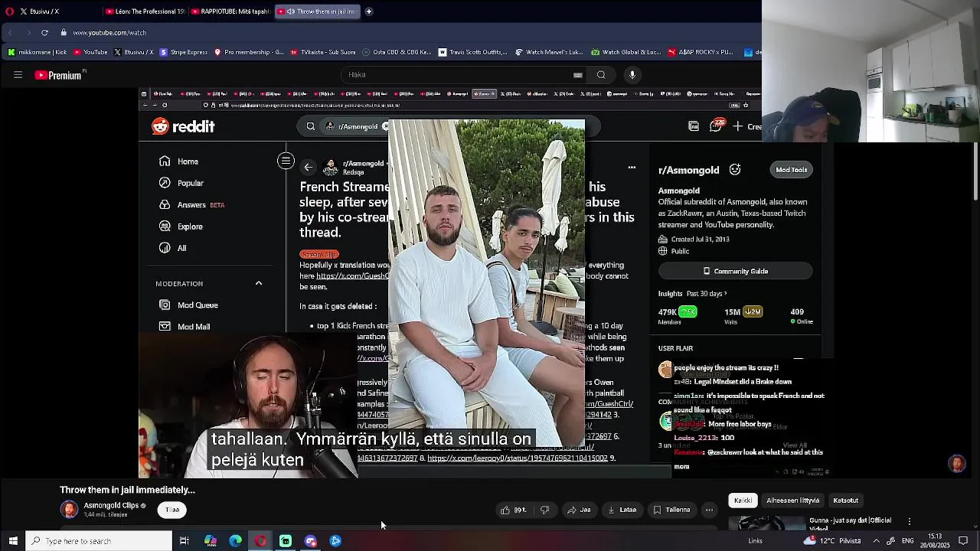Click the YouTube search magnifier button
Viewport: 980px width, 551px height.
tap(601, 75)
